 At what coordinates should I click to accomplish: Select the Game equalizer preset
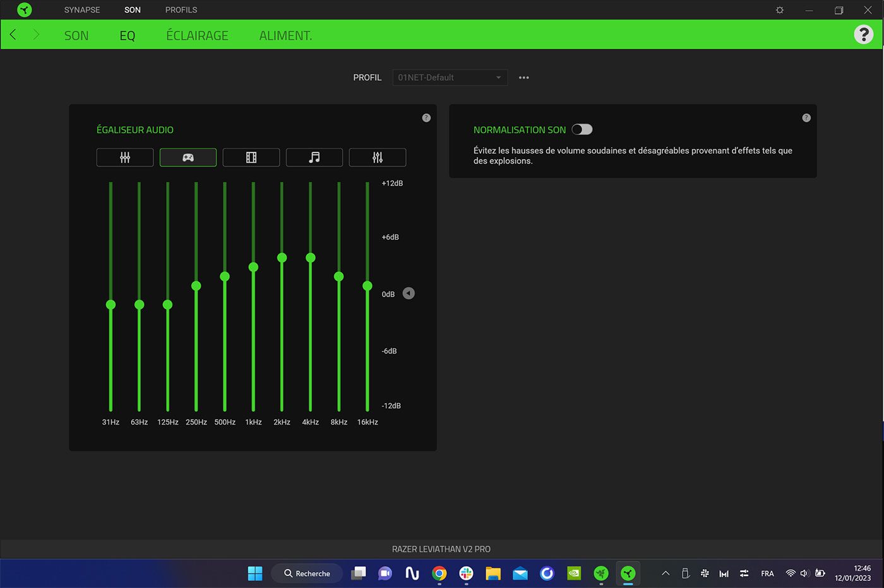[188, 157]
